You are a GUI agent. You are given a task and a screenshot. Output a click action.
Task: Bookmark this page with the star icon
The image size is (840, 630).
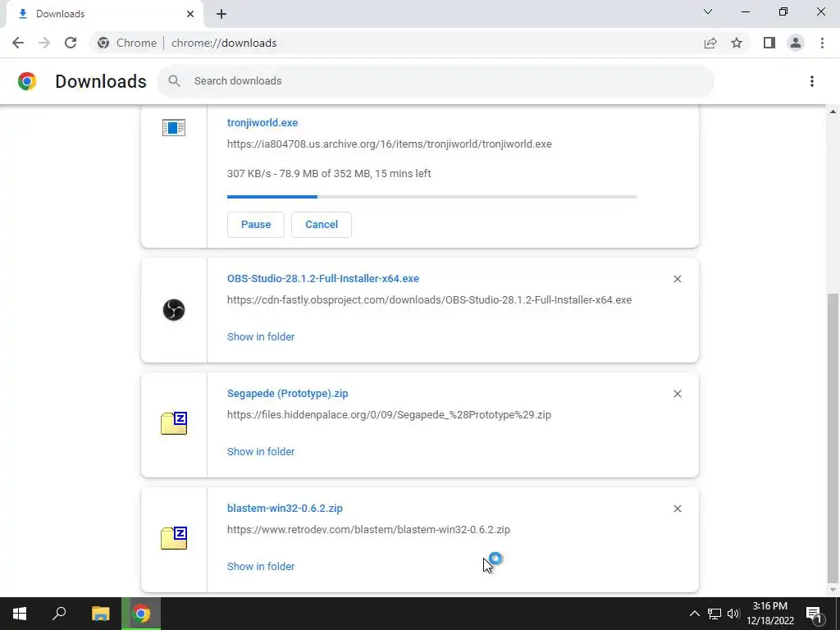[737, 43]
